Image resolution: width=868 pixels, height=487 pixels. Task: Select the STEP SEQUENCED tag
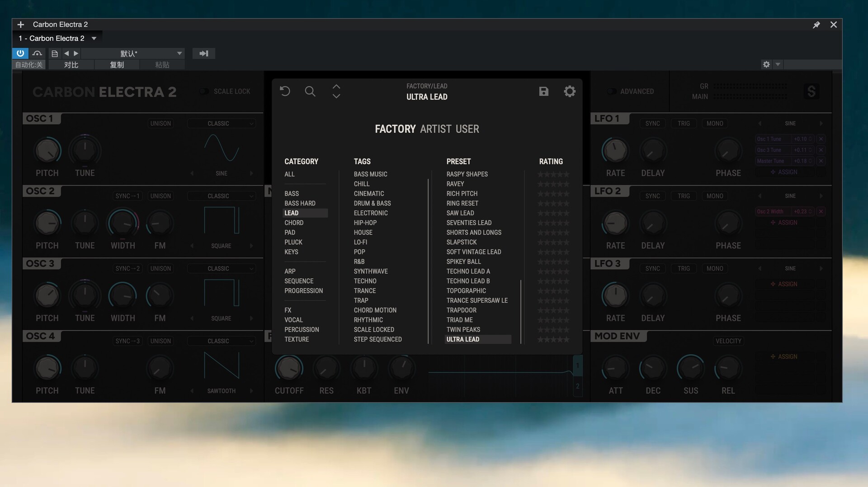[378, 339]
